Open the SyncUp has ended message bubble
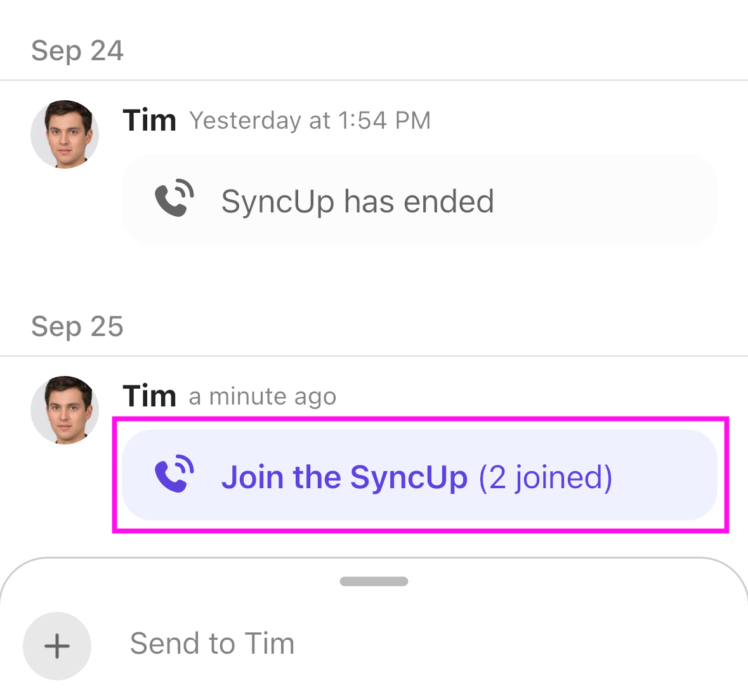 (419, 198)
